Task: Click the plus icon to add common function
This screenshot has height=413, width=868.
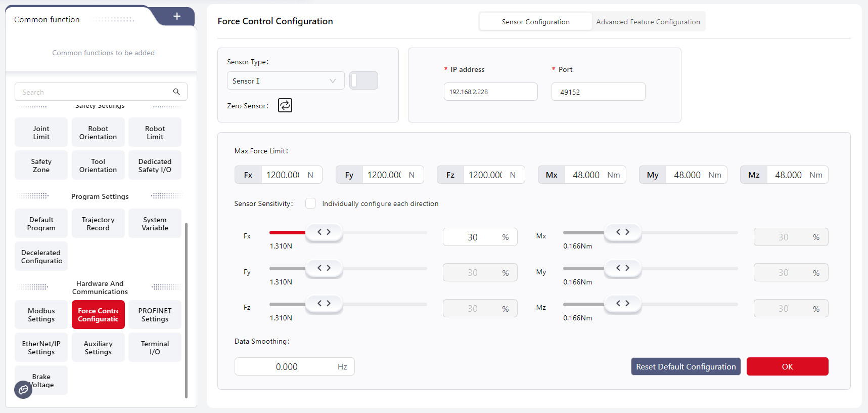Action: (177, 16)
